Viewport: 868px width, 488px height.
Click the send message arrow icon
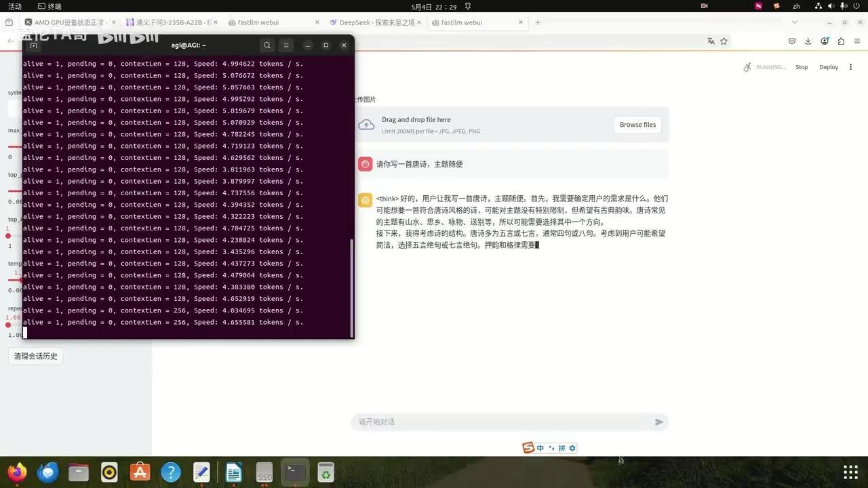pyautogui.click(x=657, y=422)
